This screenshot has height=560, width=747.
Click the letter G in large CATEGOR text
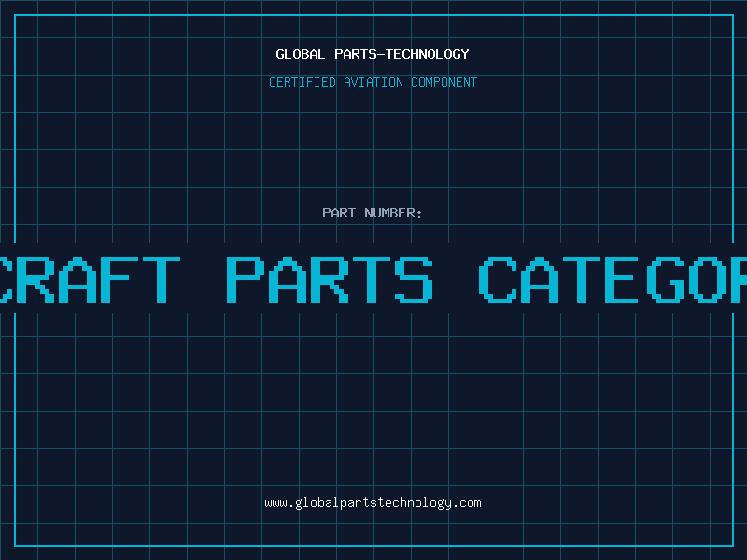[x=666, y=280]
